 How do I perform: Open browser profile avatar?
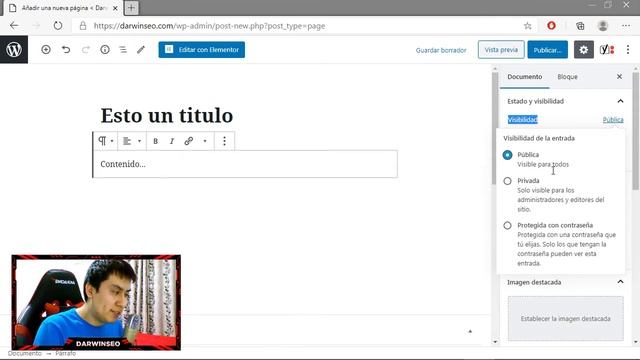pos(603,26)
